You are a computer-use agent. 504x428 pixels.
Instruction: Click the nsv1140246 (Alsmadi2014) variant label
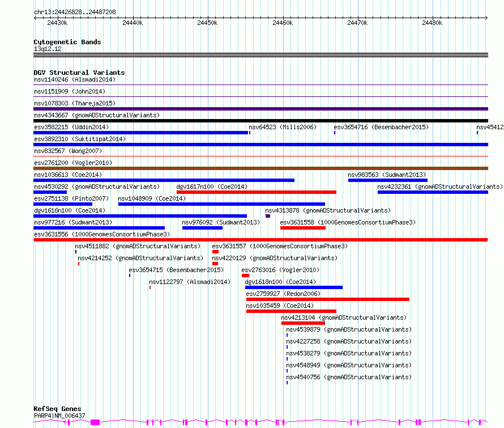tap(75, 79)
